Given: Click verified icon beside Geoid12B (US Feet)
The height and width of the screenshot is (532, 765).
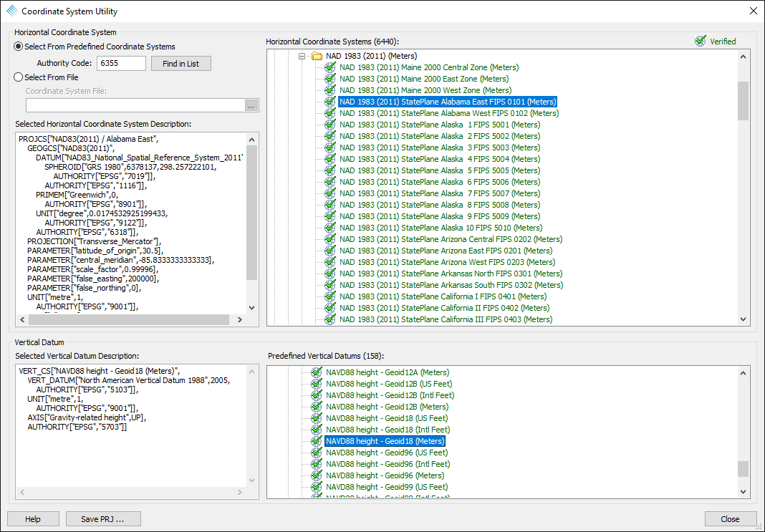Looking at the screenshot, I should pos(317,384).
